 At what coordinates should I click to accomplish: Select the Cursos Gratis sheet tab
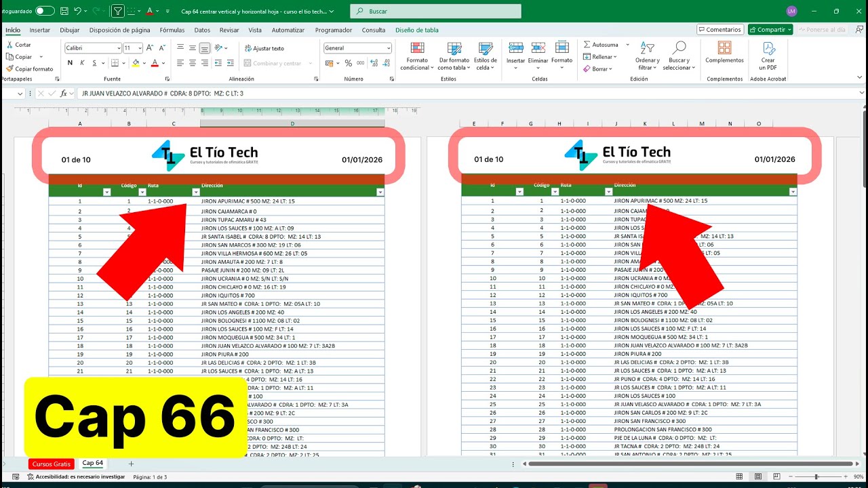51,464
